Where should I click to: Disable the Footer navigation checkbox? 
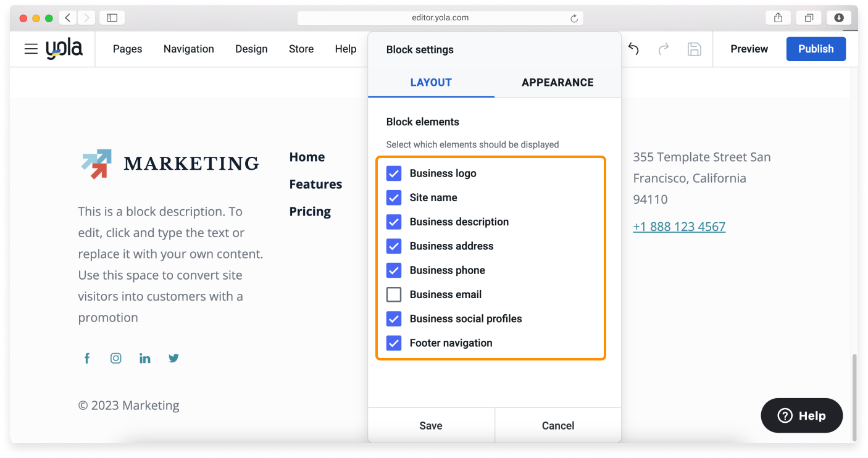click(394, 343)
